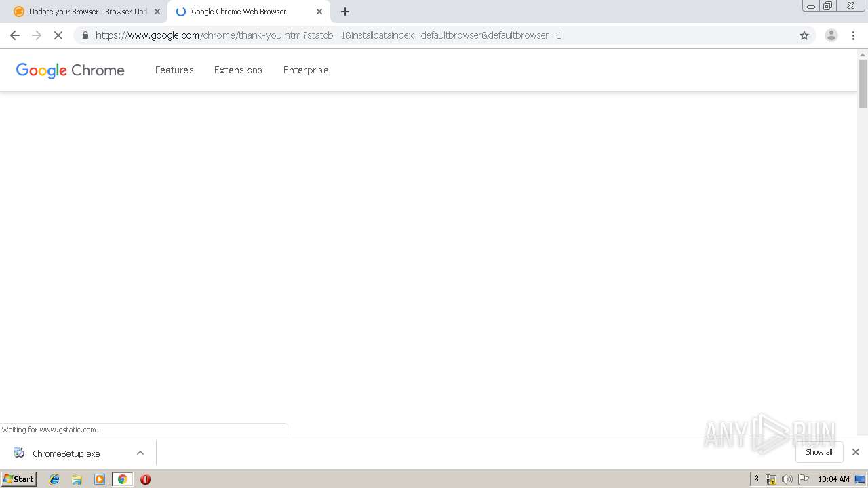
Task: Close the downloads bar
Action: tap(856, 452)
